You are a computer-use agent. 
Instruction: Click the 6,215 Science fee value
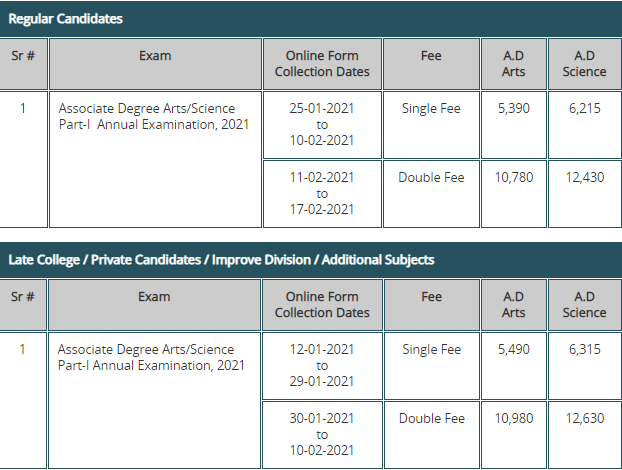pos(585,109)
